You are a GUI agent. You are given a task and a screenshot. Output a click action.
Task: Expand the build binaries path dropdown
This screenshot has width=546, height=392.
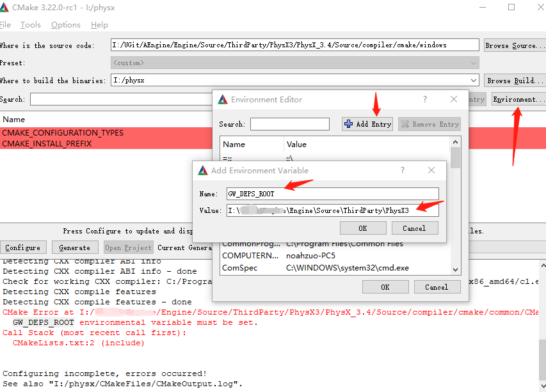click(474, 81)
